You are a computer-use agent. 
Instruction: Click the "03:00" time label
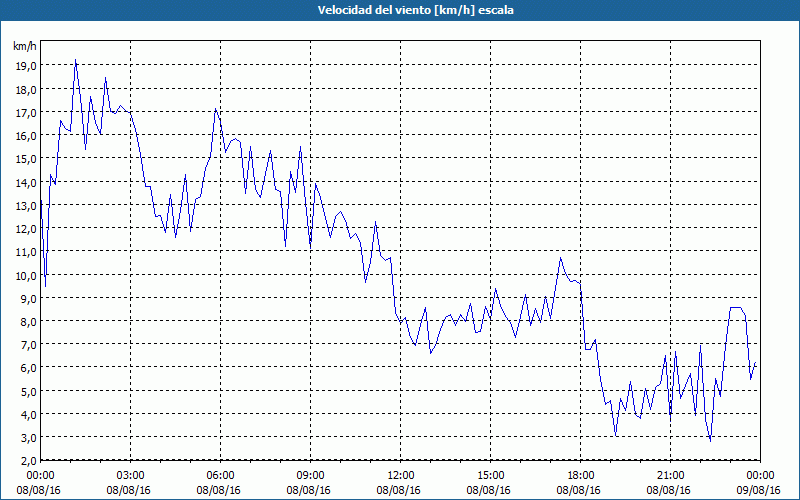point(131,476)
